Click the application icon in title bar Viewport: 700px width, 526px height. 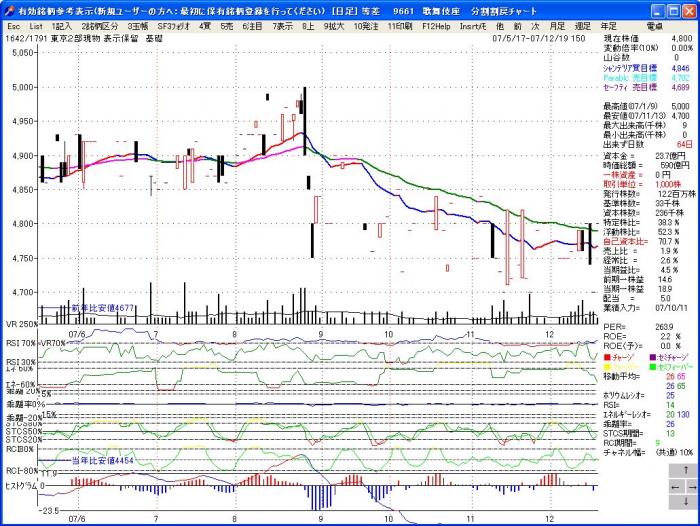pyautogui.click(x=8, y=8)
